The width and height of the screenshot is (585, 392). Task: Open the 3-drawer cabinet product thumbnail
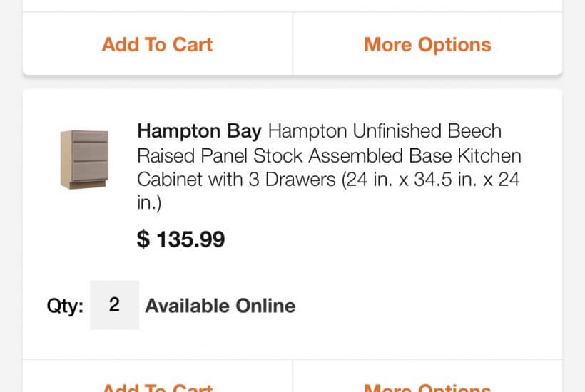click(x=84, y=159)
